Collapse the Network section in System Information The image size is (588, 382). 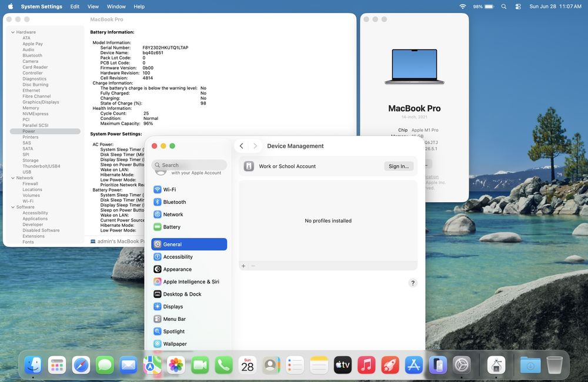(13, 178)
